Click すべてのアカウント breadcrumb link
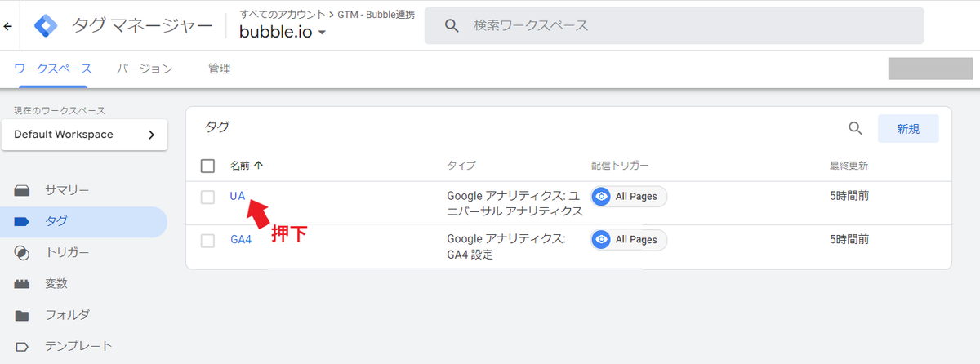 point(283,14)
